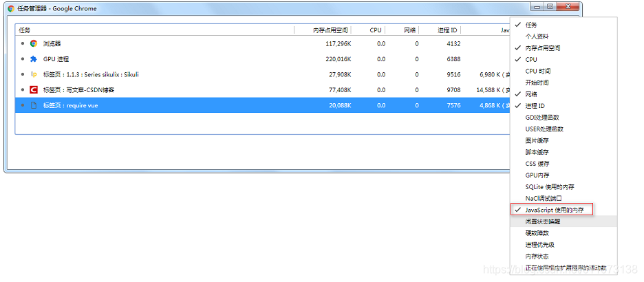Enable the 个人资料 column

pos(563,36)
